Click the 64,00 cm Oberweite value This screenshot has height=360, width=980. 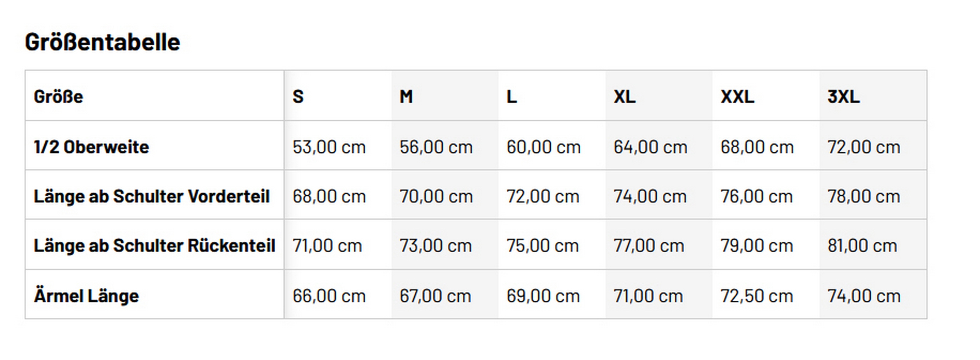click(x=650, y=147)
